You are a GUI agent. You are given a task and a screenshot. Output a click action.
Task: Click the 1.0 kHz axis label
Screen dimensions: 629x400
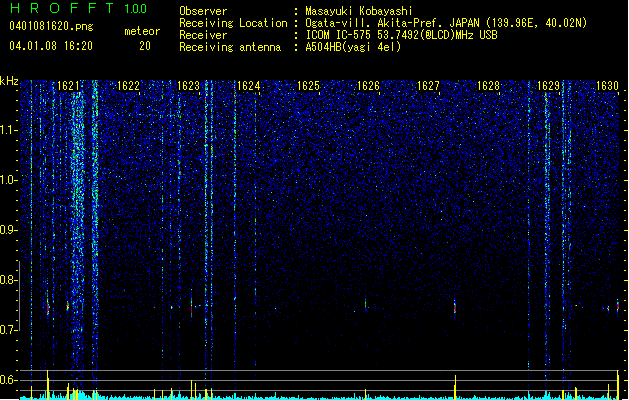point(8,180)
